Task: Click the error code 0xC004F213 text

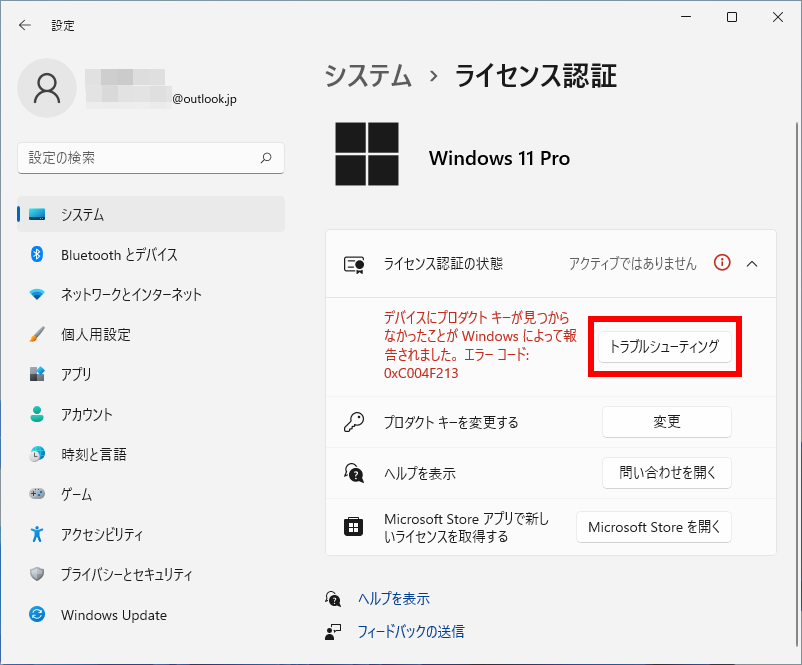Action: pyautogui.click(x=421, y=373)
